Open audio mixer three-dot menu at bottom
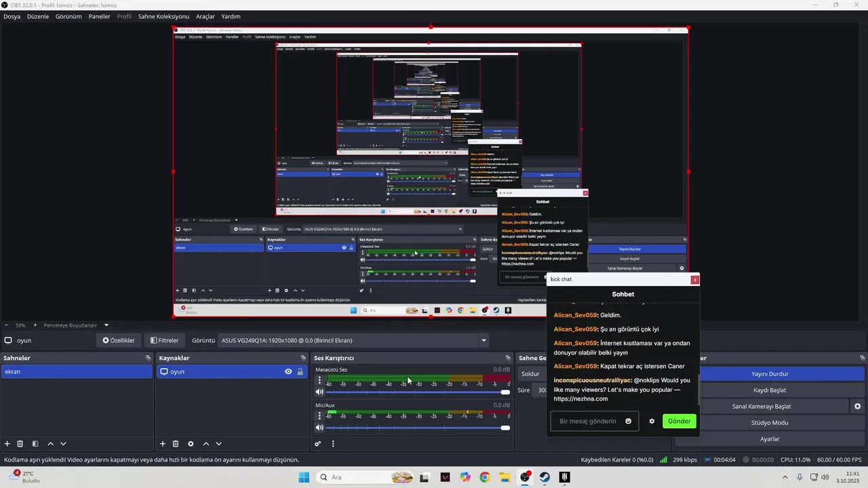This screenshot has height=488, width=868. coord(333,444)
